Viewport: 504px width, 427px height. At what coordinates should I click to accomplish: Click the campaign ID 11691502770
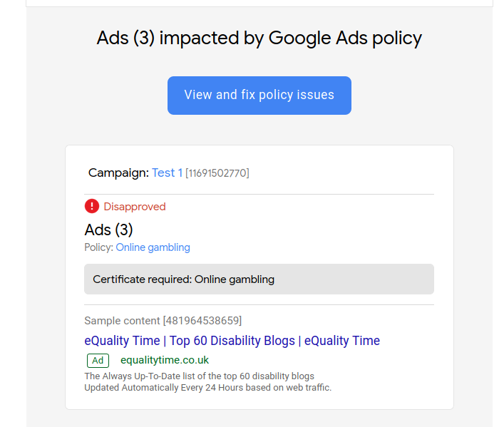point(217,173)
